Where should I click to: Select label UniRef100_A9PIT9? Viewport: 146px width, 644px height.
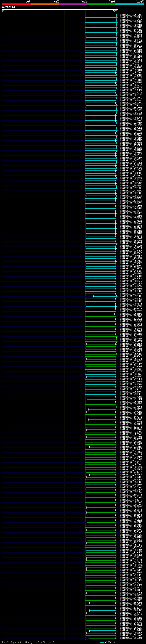(x=131, y=65)
